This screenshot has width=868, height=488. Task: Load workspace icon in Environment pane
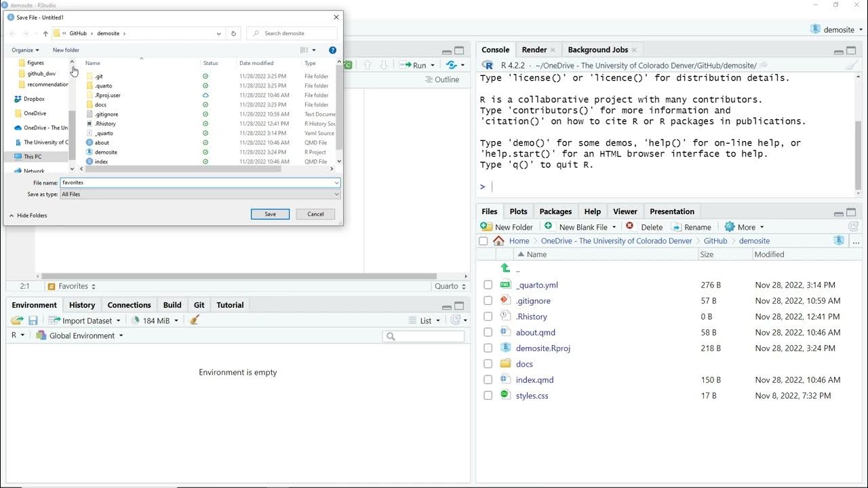click(x=18, y=321)
